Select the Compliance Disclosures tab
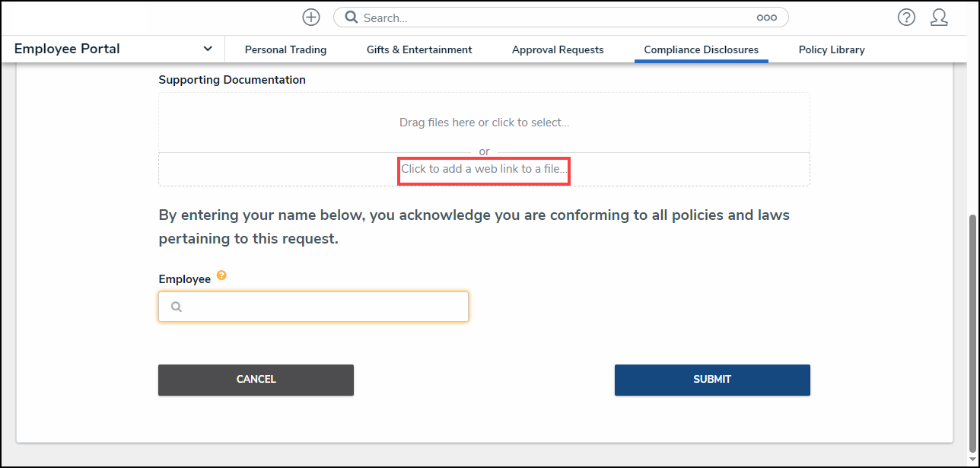Screen dimensions: 980x468 click(701, 49)
